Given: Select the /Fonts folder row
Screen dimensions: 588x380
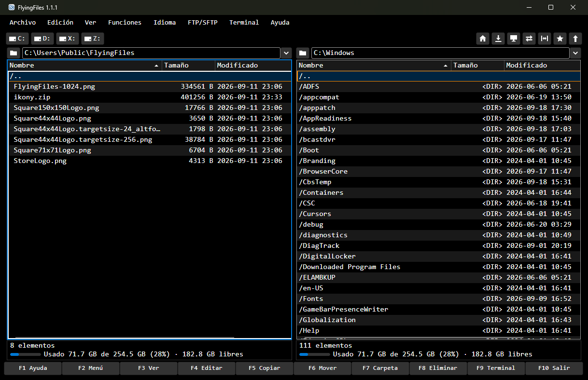Looking at the screenshot, I should pos(439,299).
